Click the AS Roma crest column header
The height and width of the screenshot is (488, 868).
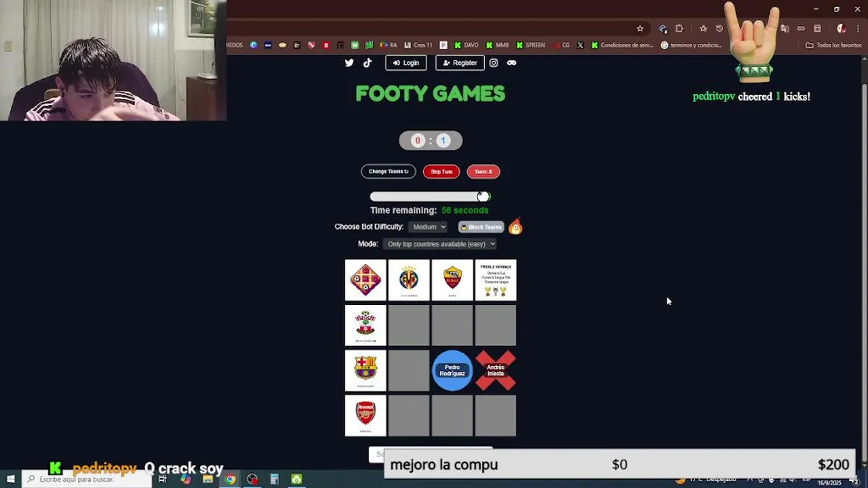452,280
